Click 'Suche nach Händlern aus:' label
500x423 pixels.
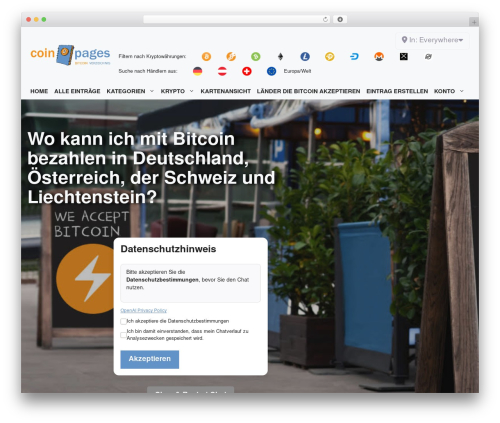pyautogui.click(x=148, y=71)
